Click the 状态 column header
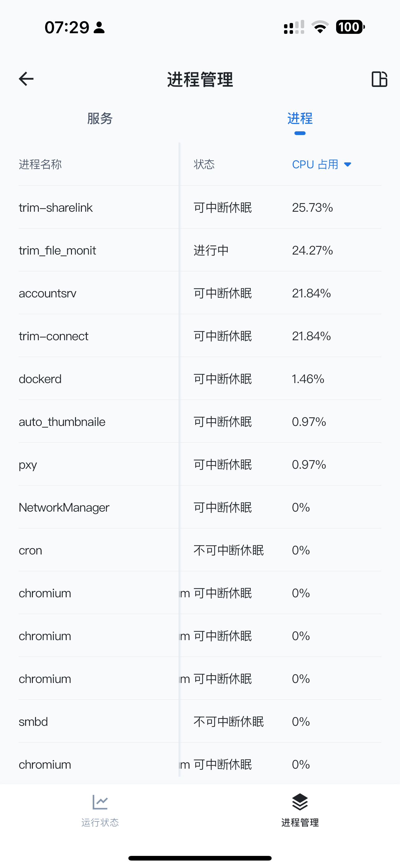 pyautogui.click(x=204, y=165)
